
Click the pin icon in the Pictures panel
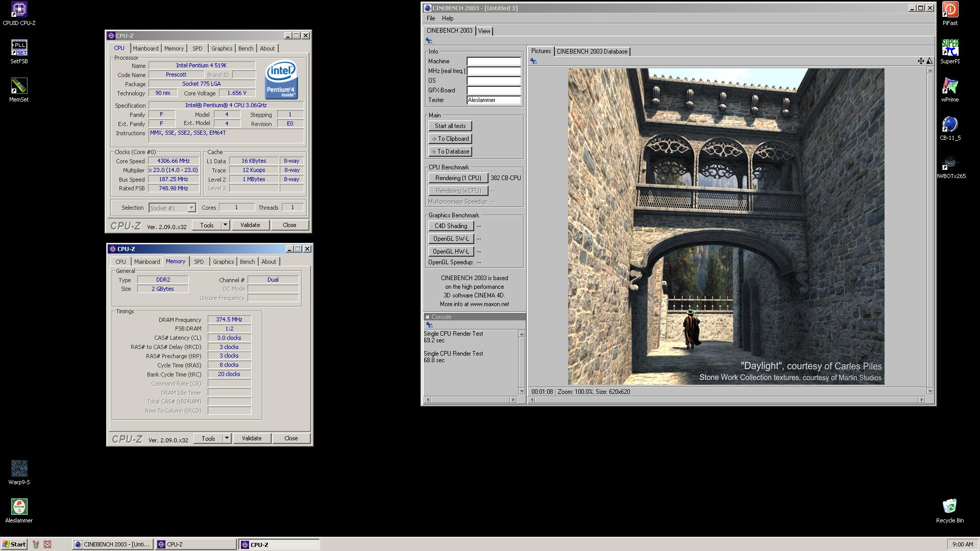click(533, 61)
